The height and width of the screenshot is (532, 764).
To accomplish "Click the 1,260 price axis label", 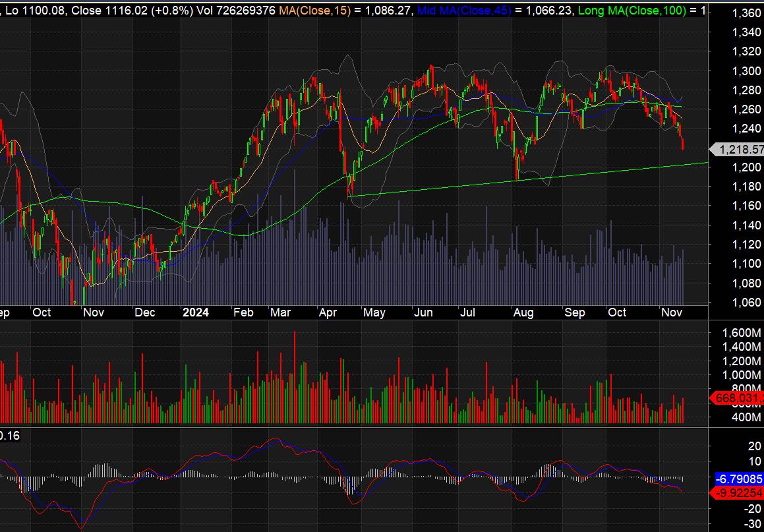I will pos(746,109).
